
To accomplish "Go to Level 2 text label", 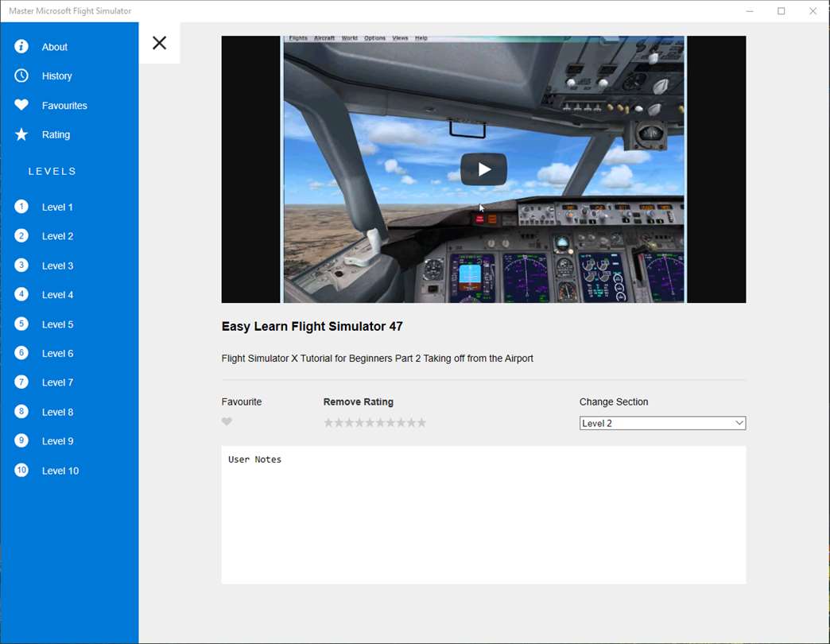I will tap(57, 236).
